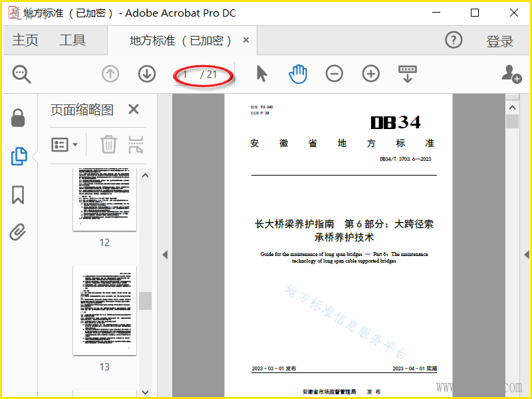Go to next page with down arrow
The width and height of the screenshot is (532, 399).
[147, 74]
